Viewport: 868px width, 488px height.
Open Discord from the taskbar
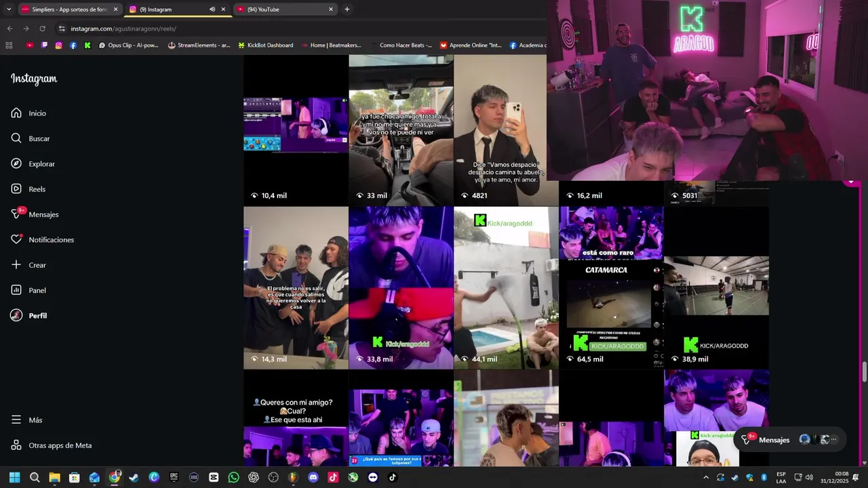click(313, 477)
